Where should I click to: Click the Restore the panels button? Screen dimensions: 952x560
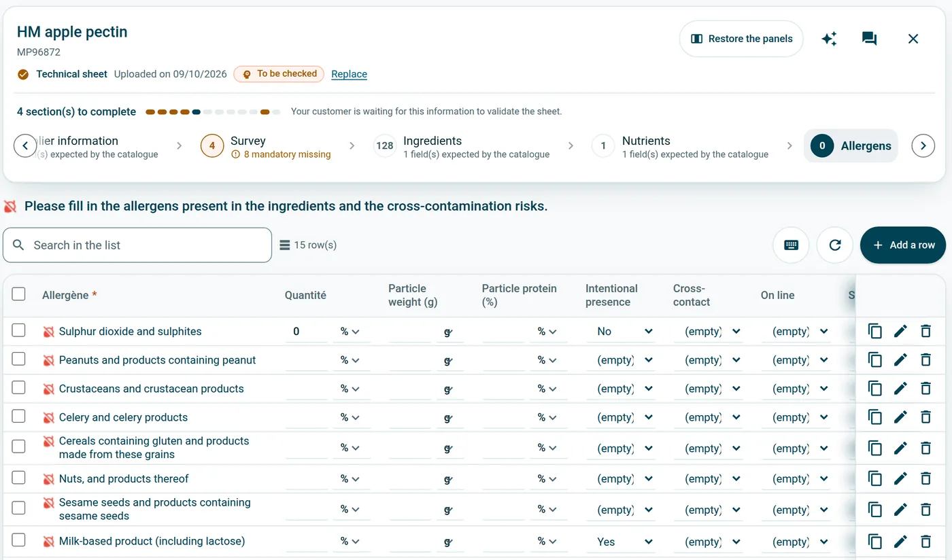coord(741,39)
